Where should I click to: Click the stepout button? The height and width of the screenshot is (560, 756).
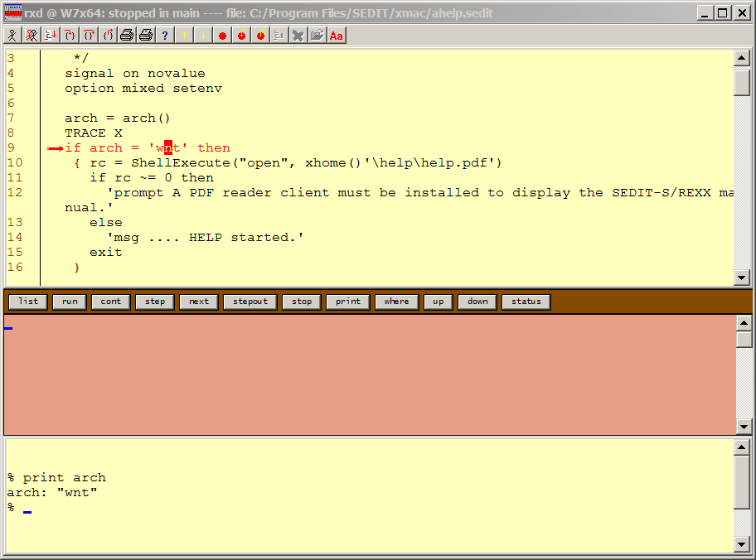250,302
